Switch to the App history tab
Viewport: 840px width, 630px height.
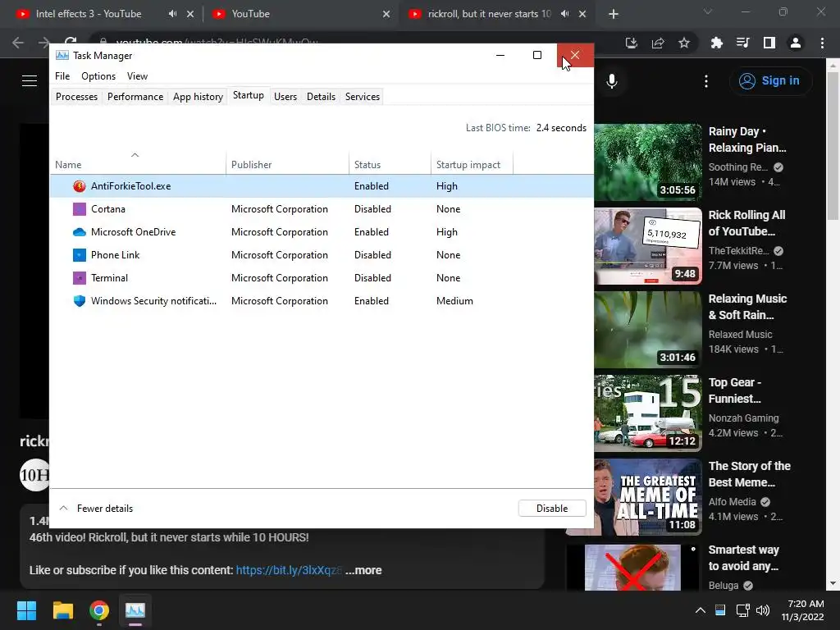(x=198, y=97)
